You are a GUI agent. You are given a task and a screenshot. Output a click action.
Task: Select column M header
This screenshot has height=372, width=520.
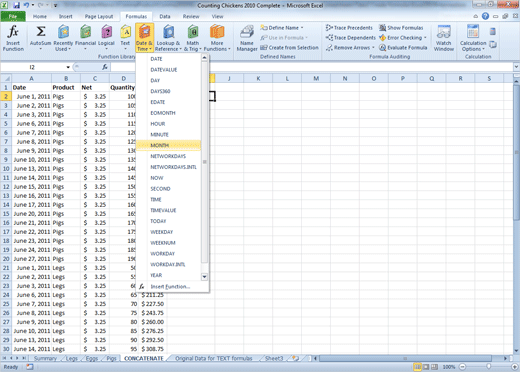coord(316,78)
